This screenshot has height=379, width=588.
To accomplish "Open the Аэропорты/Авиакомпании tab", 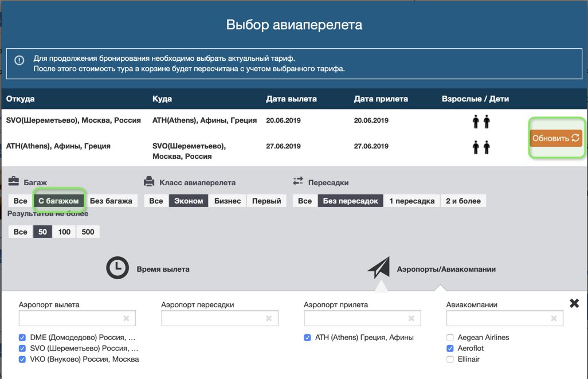I will click(446, 269).
